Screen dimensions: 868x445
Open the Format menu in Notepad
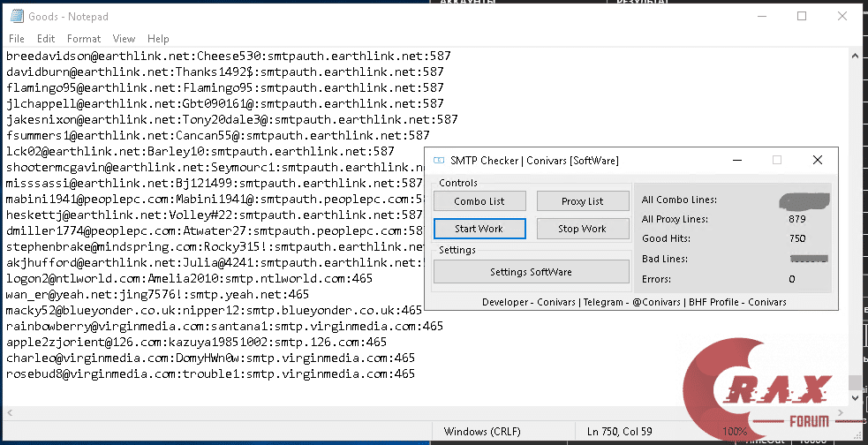click(84, 39)
